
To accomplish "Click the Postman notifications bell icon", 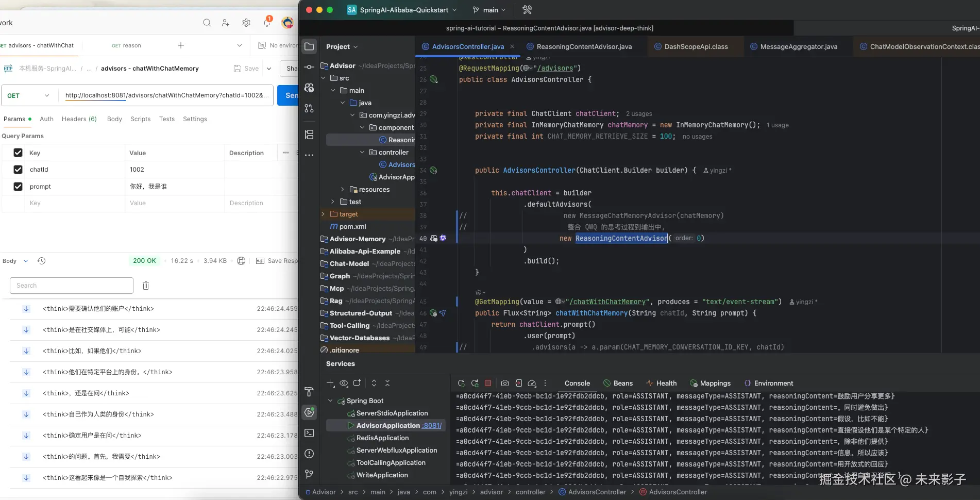I will click(267, 23).
